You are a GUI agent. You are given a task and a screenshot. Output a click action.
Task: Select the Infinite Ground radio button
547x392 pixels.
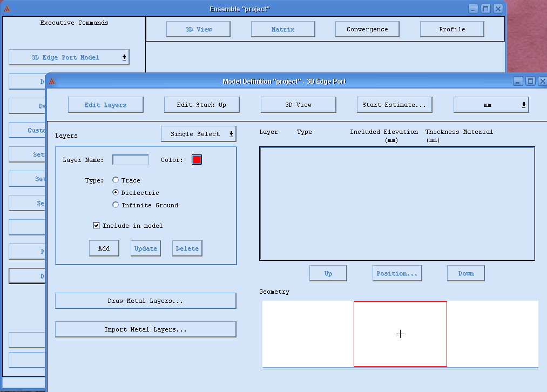point(116,205)
